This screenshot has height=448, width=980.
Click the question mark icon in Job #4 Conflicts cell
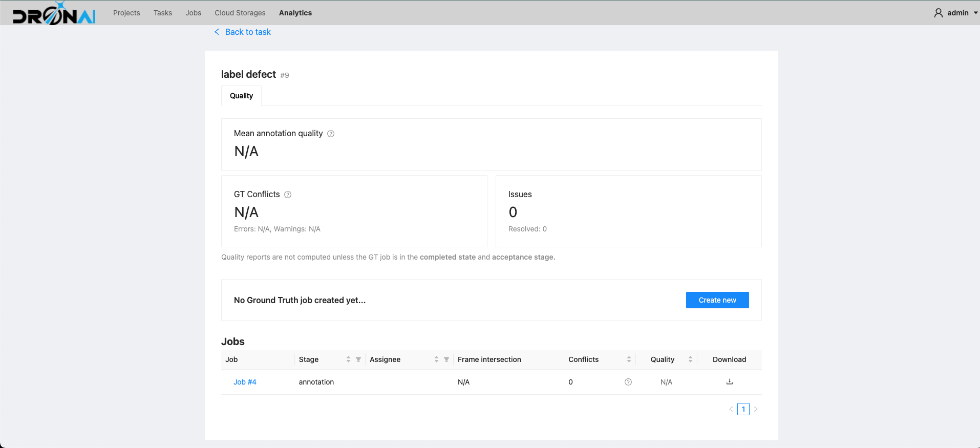(x=628, y=382)
